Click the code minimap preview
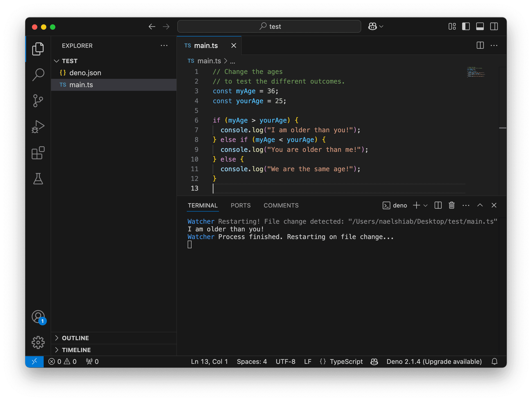The image size is (532, 401). (476, 72)
